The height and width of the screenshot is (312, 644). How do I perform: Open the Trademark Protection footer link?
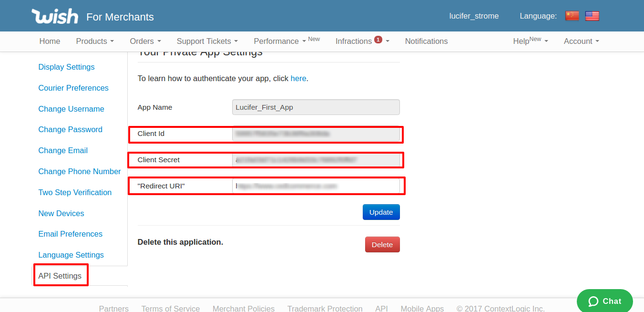coord(325,309)
